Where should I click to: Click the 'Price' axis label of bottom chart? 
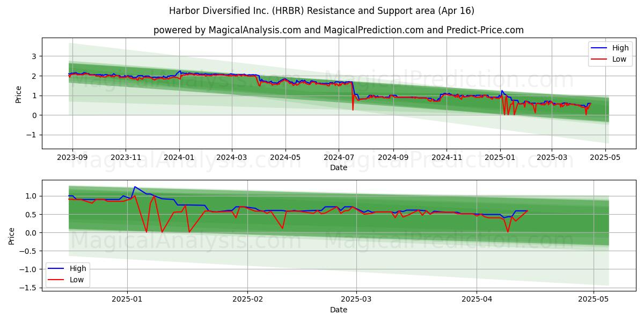pos(12,236)
